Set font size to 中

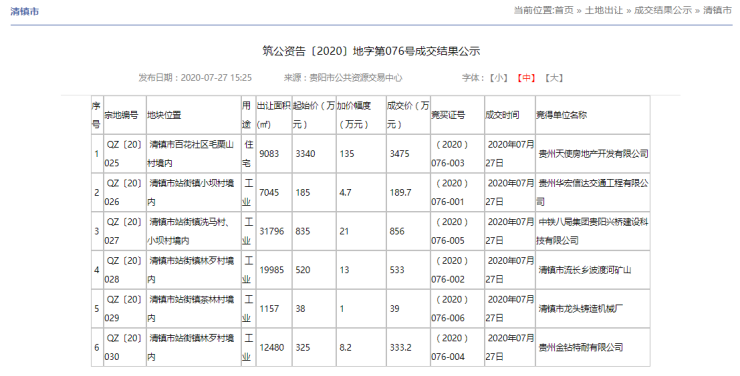coord(526,78)
